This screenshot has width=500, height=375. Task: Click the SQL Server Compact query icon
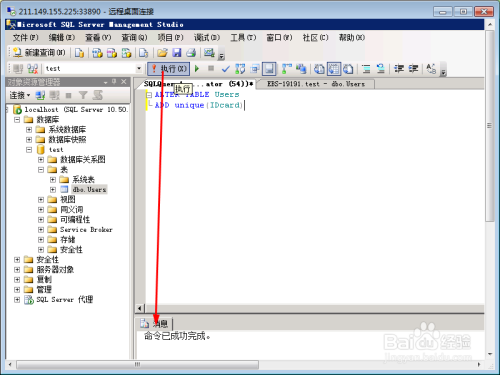pos(143,53)
